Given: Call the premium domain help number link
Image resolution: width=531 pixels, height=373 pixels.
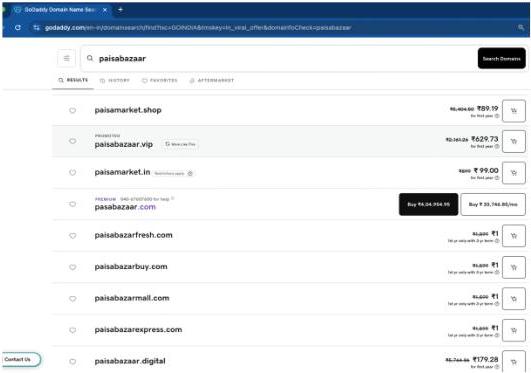Looking at the screenshot, I should [x=145, y=199].
